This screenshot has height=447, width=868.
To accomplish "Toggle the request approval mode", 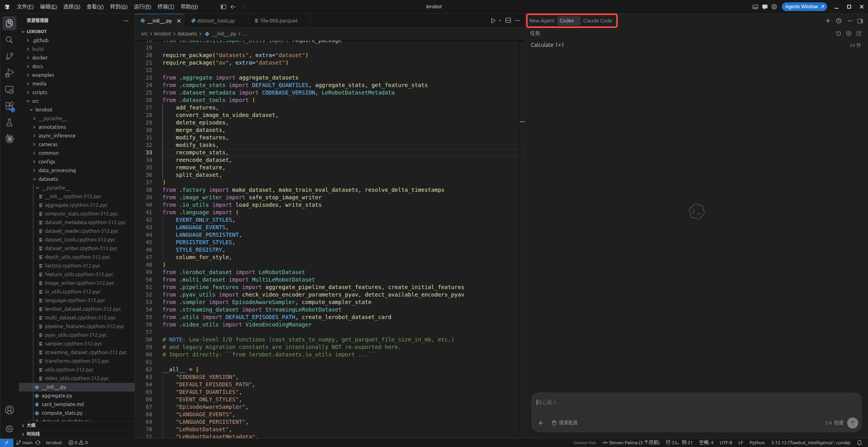I will pyautogui.click(x=564, y=423).
